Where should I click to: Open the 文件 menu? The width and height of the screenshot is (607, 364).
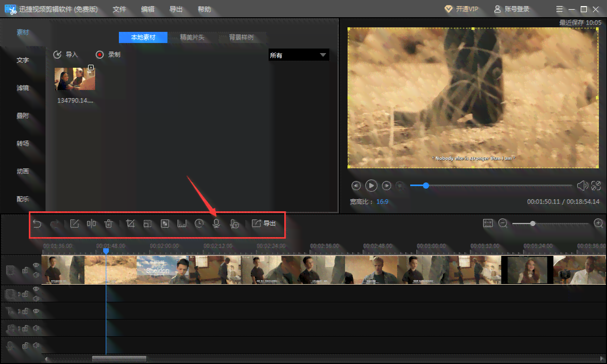click(x=119, y=9)
